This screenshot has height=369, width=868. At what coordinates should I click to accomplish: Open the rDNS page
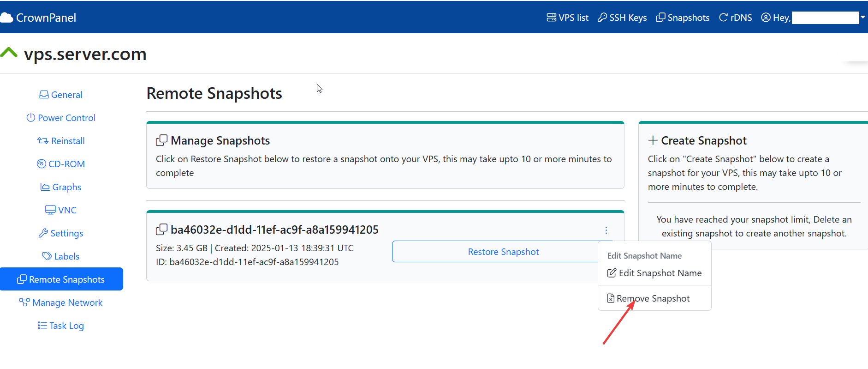(736, 18)
